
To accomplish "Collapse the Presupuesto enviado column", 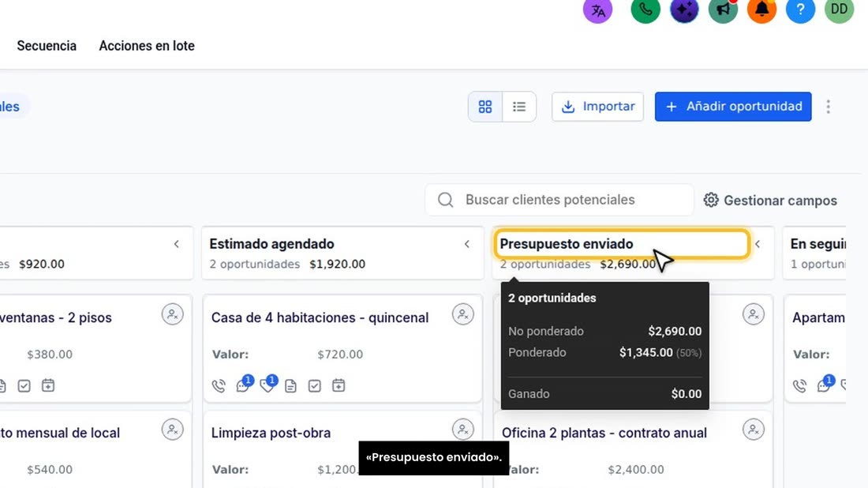I will (758, 244).
